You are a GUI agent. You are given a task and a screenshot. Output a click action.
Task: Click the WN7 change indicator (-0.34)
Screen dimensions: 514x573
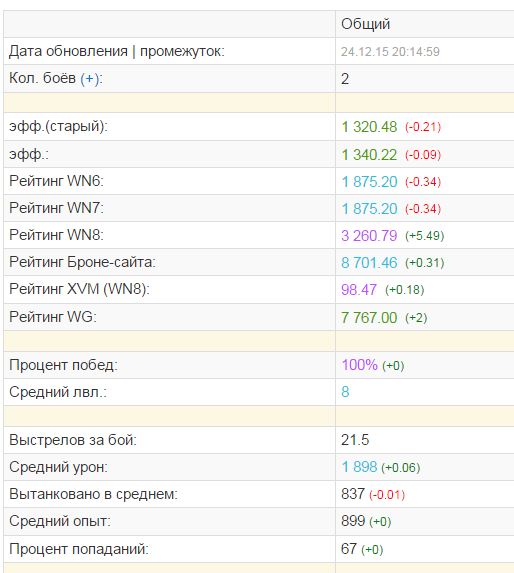(x=423, y=209)
